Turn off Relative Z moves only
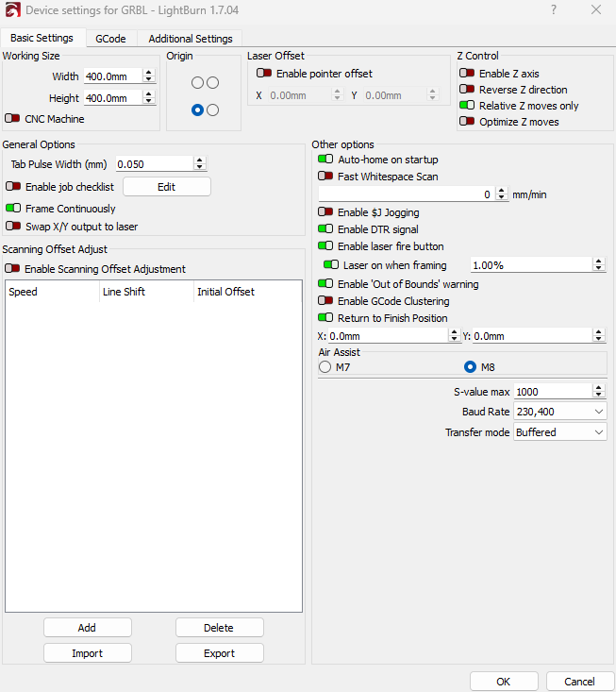Screen dimensions: 616x692 coord(467,105)
